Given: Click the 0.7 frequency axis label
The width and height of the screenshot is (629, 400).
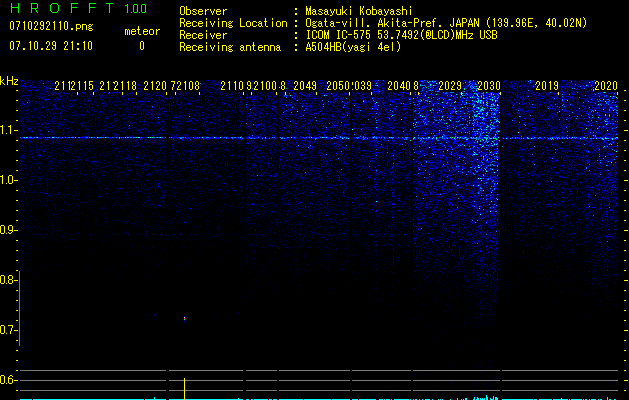Looking at the screenshot, I should [9, 330].
